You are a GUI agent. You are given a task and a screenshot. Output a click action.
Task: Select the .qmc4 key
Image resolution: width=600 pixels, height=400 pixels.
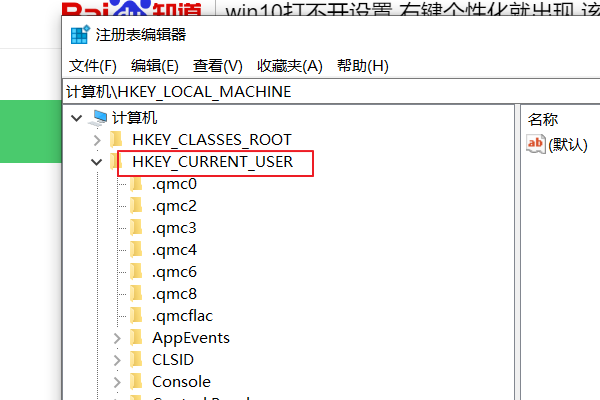click(174, 250)
